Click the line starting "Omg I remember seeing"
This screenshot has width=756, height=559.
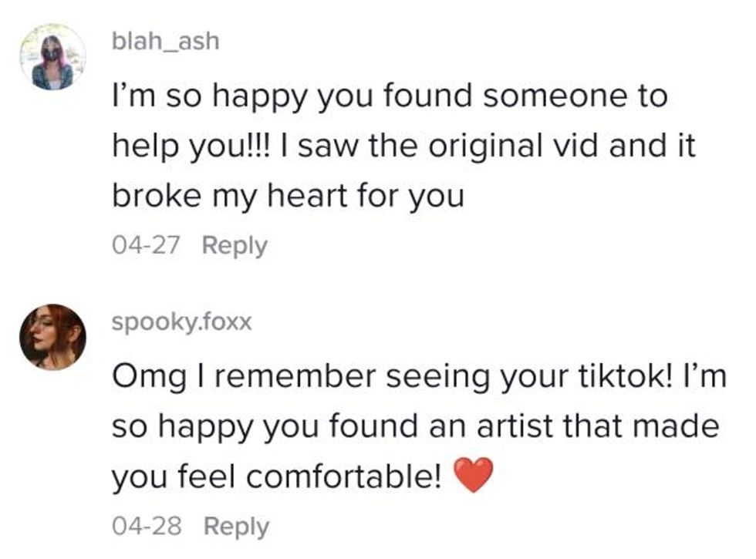[419, 377]
